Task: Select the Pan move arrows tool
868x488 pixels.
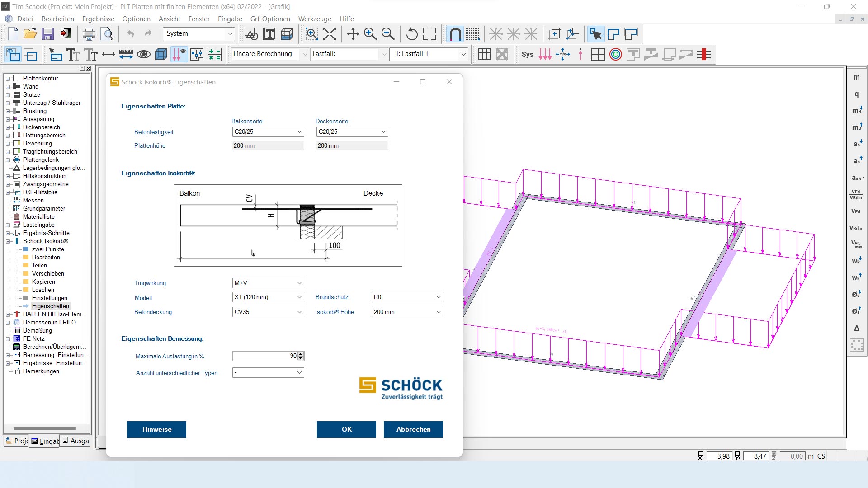Action: (x=353, y=34)
